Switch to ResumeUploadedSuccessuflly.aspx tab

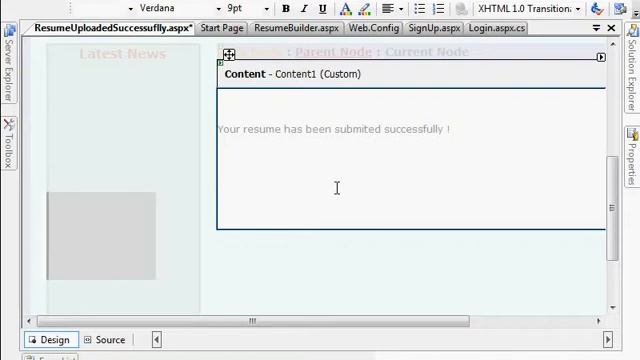click(113, 28)
